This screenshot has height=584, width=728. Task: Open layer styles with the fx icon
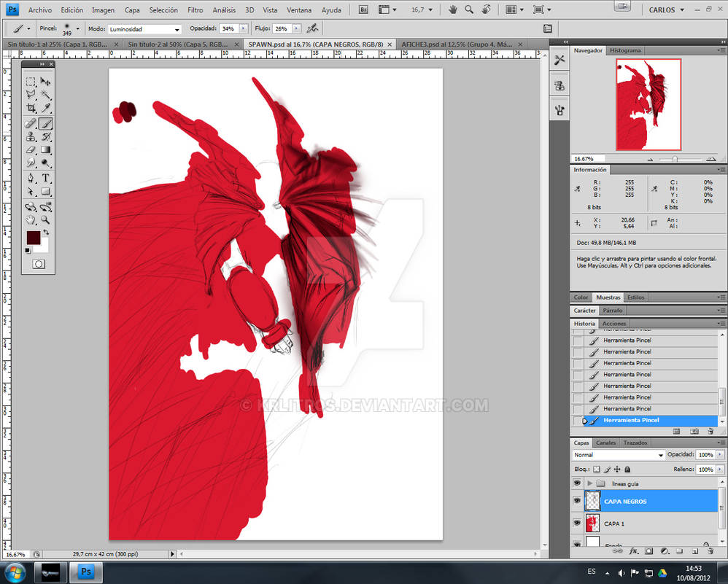[x=633, y=551]
